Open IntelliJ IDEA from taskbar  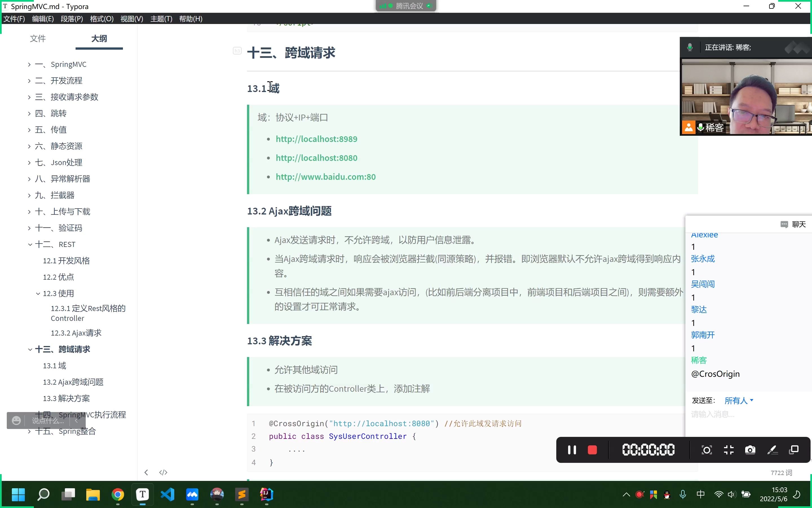pyautogui.click(x=267, y=494)
